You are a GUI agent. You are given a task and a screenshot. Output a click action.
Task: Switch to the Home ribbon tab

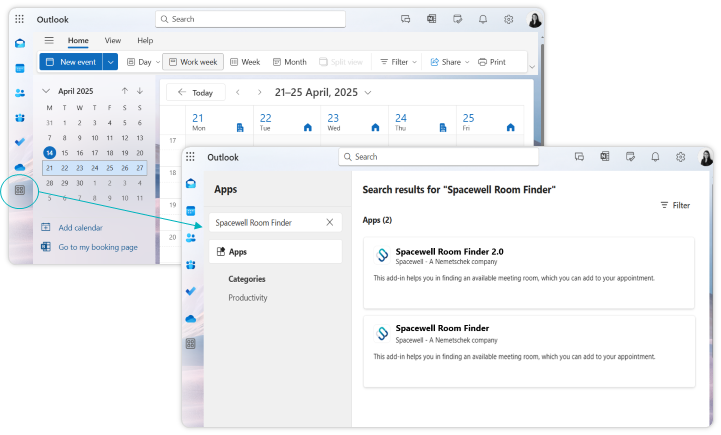coord(78,40)
